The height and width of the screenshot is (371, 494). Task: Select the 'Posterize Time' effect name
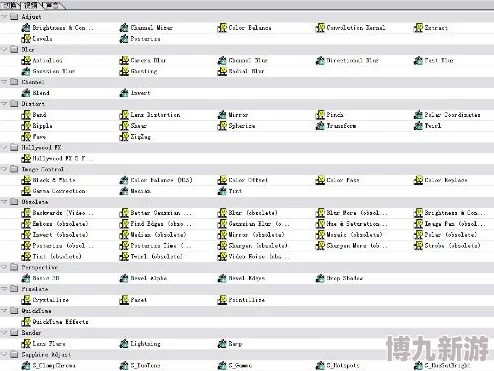(161, 246)
